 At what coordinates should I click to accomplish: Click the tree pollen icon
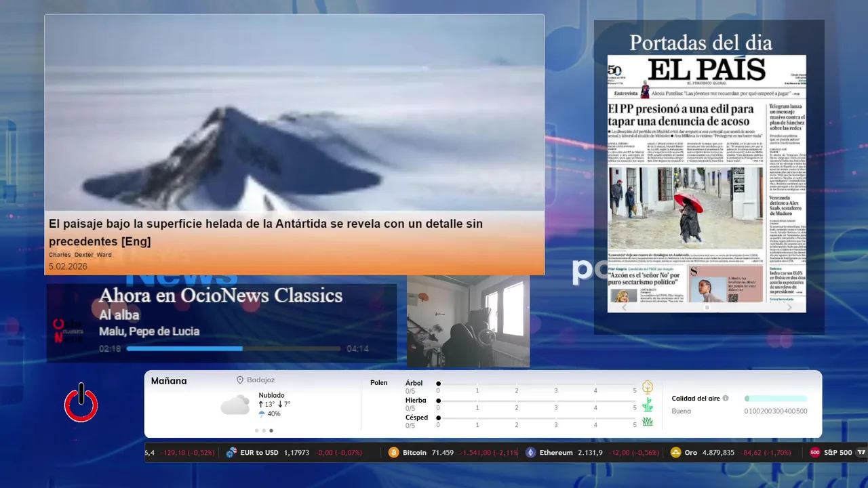648,387
